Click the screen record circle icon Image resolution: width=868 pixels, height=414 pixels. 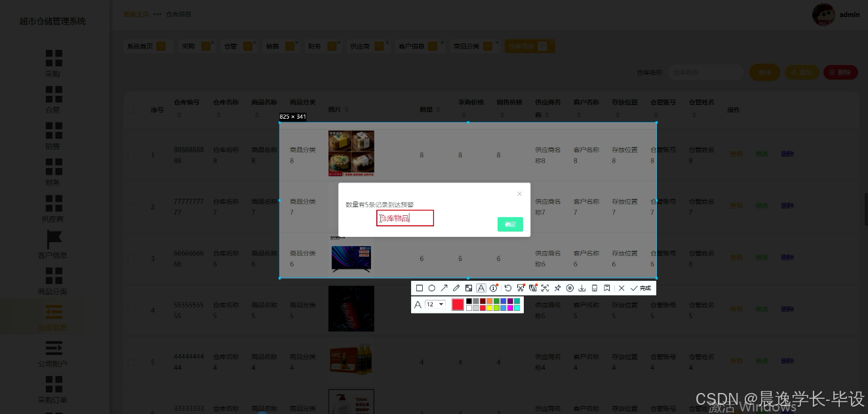tap(570, 288)
